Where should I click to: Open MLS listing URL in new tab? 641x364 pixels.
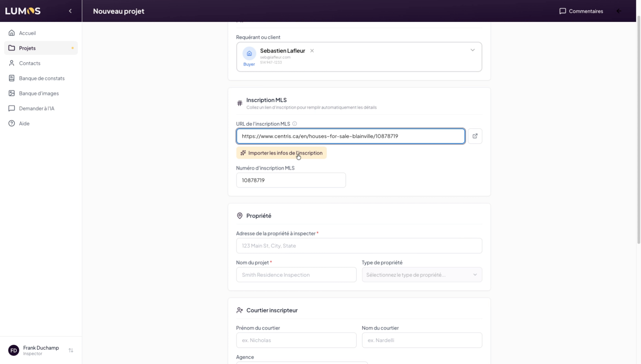tap(475, 136)
